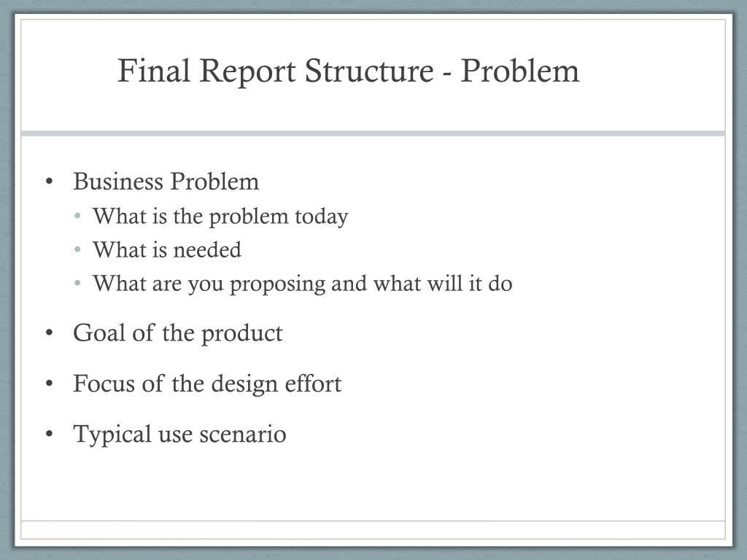Select the word 'Structure' in the title
Screen dimensions: 747x560
[x=369, y=71]
